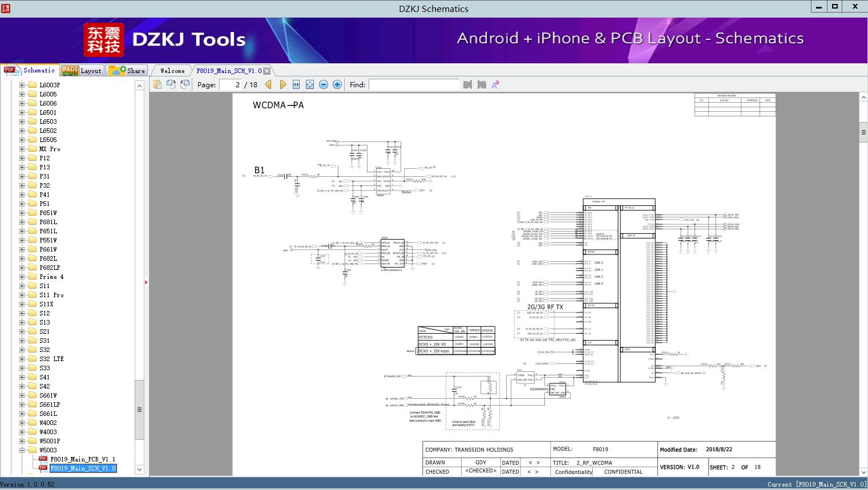Click the fit-whole-page icon

[x=310, y=84]
